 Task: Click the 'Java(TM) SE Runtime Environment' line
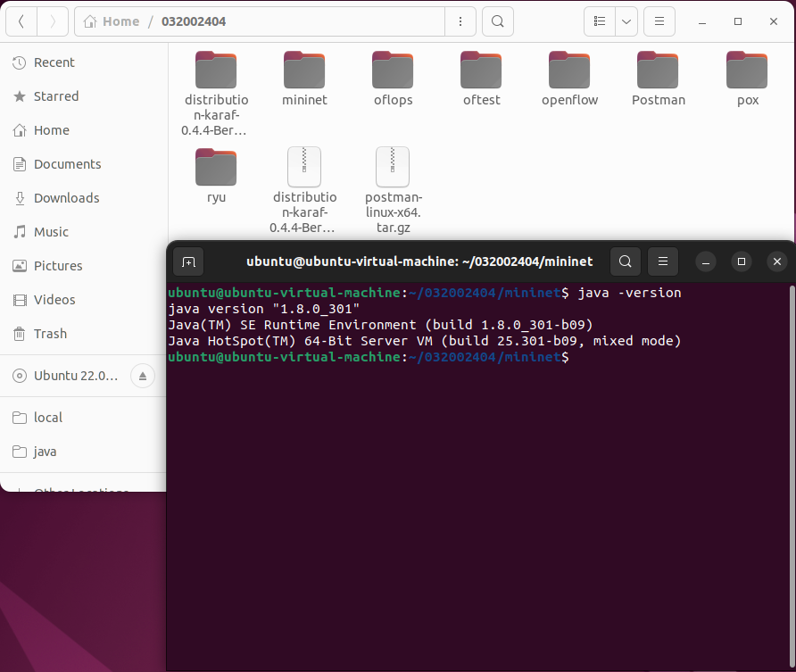[x=380, y=325]
